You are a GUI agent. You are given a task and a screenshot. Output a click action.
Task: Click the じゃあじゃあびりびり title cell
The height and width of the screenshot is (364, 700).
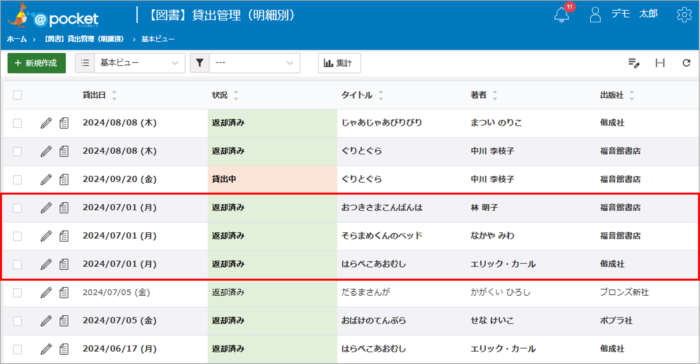pyautogui.click(x=382, y=123)
